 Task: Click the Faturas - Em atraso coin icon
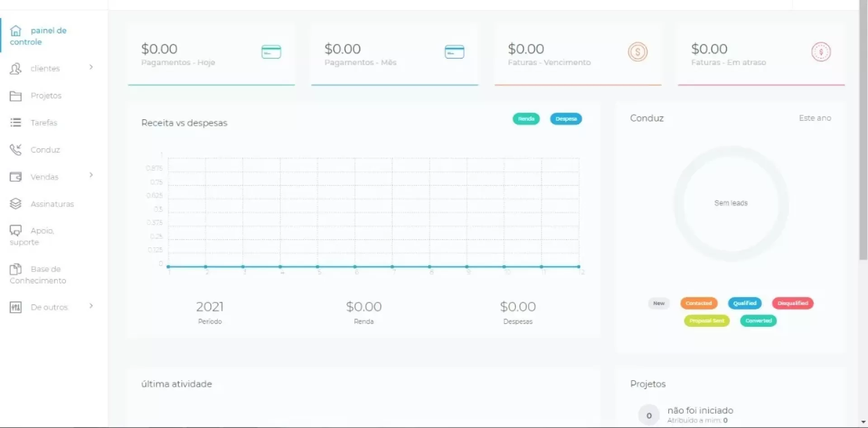[821, 52]
